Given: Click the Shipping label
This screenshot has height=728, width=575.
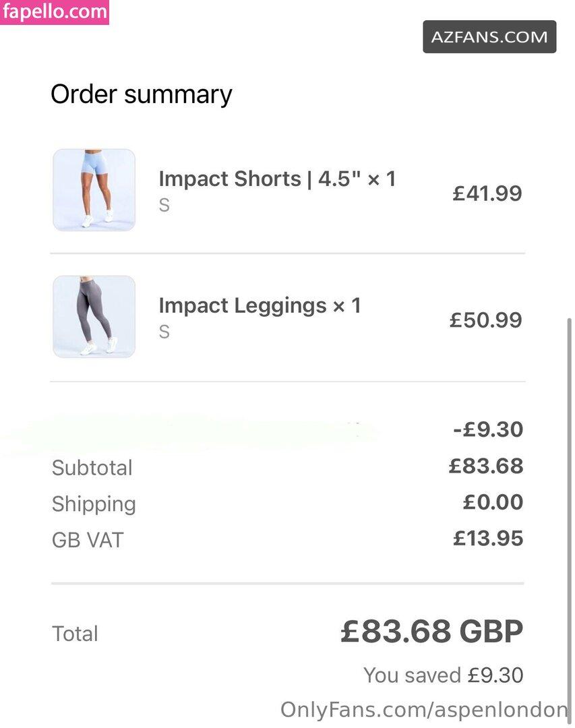Looking at the screenshot, I should tap(94, 504).
